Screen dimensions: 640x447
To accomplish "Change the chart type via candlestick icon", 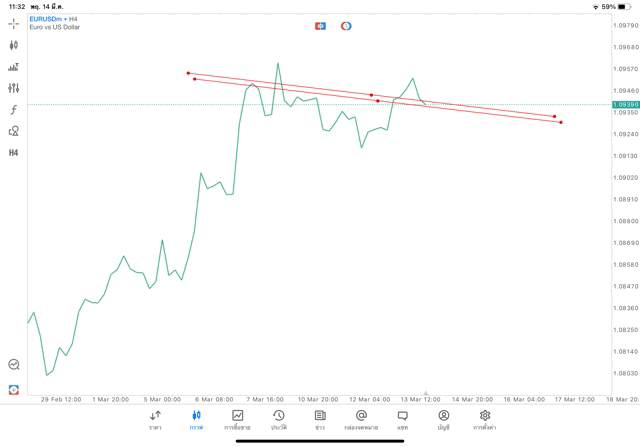I will click(x=13, y=45).
